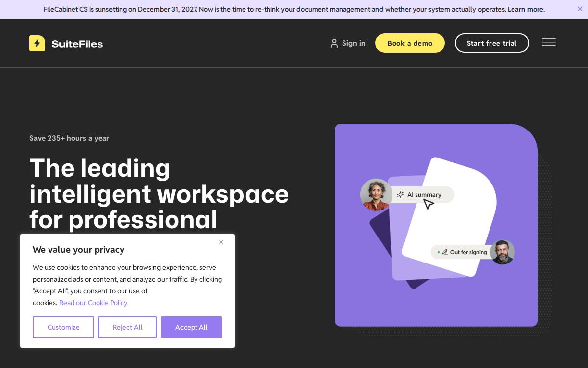Open Read our Cookie Policy link
This screenshot has height=368, width=588.
tap(94, 303)
